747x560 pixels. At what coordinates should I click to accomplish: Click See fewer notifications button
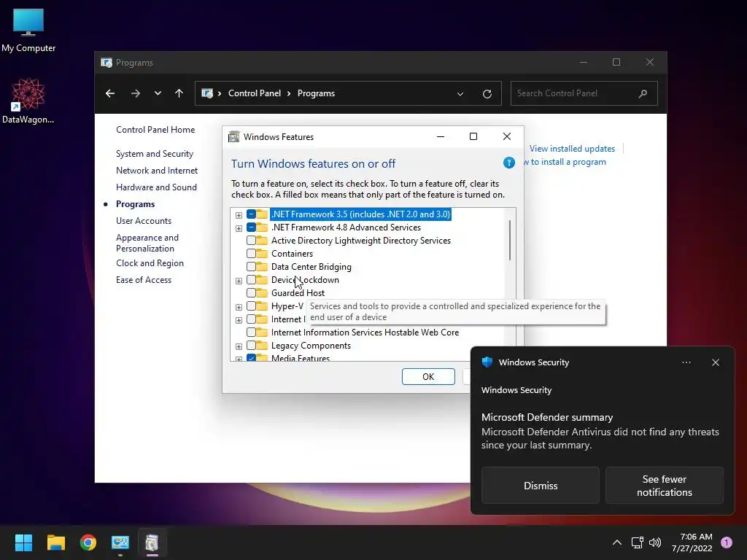[664, 485]
